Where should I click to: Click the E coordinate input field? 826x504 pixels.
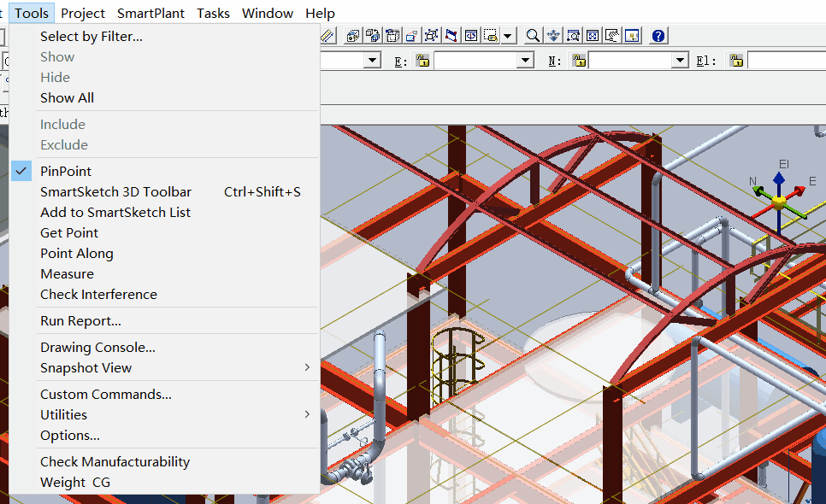476,61
